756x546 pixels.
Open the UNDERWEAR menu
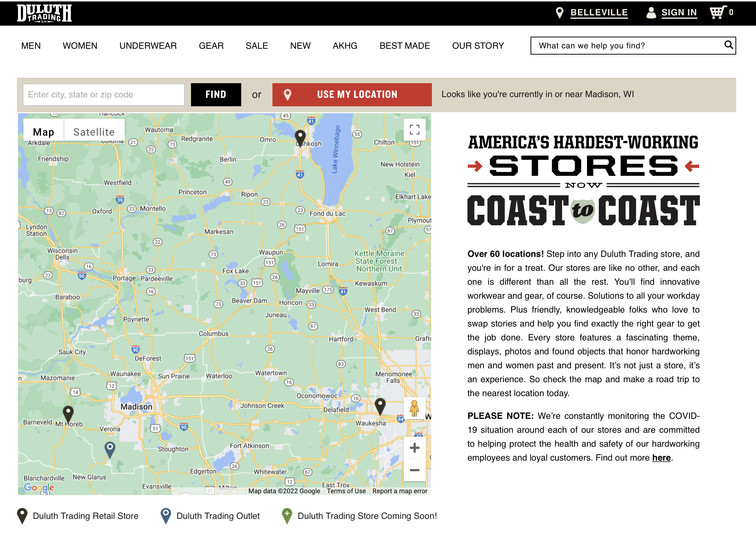[x=148, y=46]
